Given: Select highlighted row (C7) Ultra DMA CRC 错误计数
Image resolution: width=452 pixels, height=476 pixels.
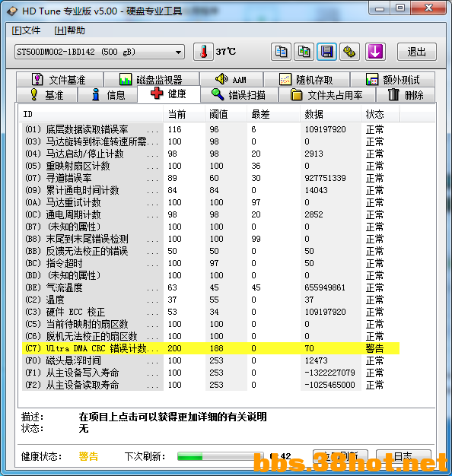Looking at the screenshot, I should pyautogui.click(x=211, y=348).
